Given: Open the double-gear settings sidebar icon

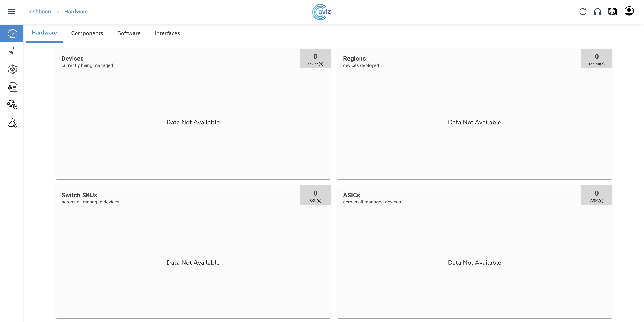Looking at the screenshot, I should [12, 105].
